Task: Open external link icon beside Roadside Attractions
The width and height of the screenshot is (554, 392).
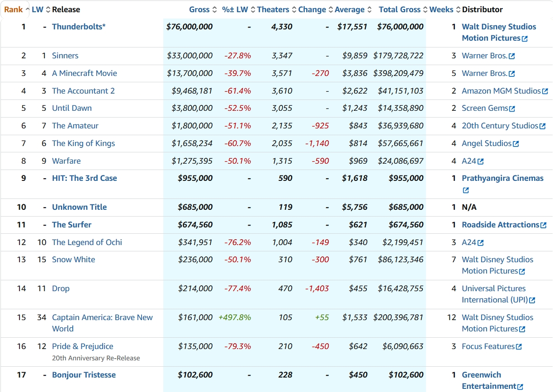Action: [x=543, y=226]
